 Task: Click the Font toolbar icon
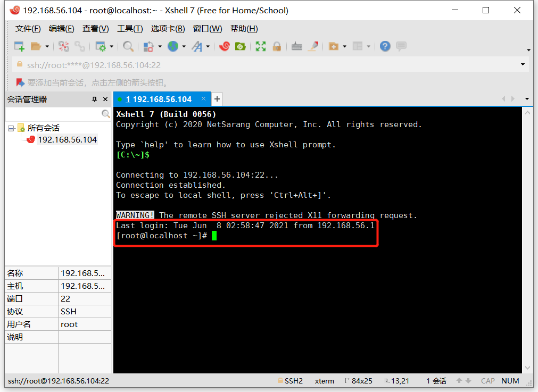coord(197,46)
